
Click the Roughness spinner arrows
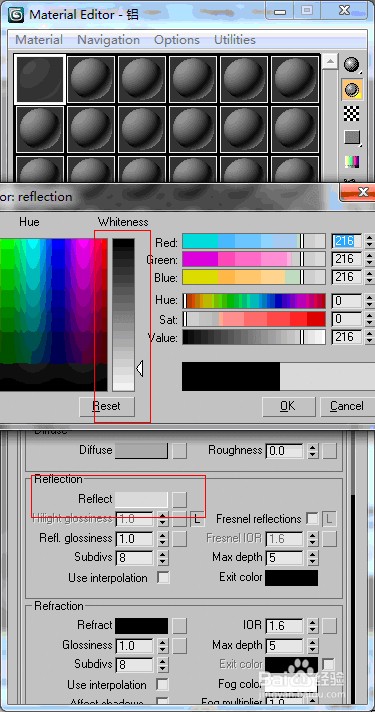312,451
